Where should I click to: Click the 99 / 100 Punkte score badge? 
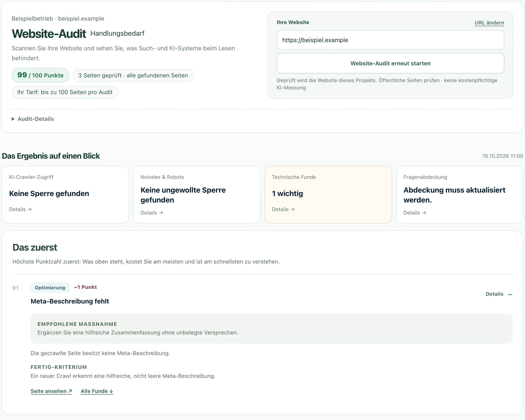[40, 75]
